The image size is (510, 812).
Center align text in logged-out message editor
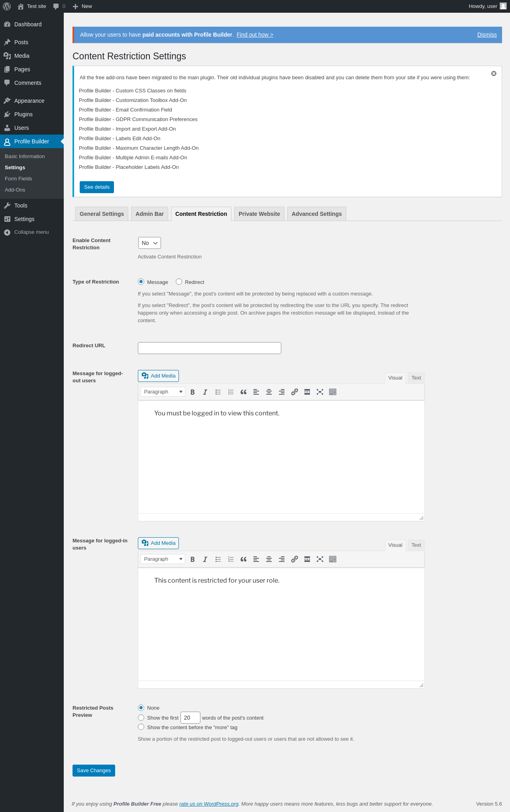tap(269, 392)
